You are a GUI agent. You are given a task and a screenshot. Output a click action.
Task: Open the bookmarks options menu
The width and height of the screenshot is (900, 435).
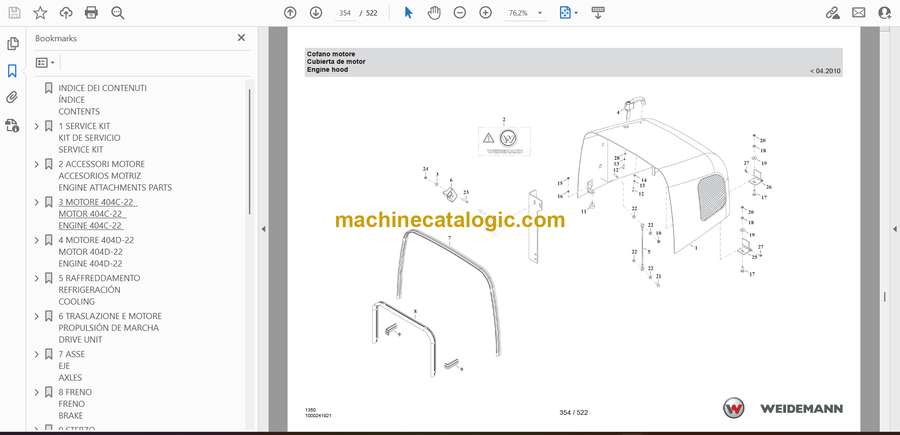[x=45, y=63]
